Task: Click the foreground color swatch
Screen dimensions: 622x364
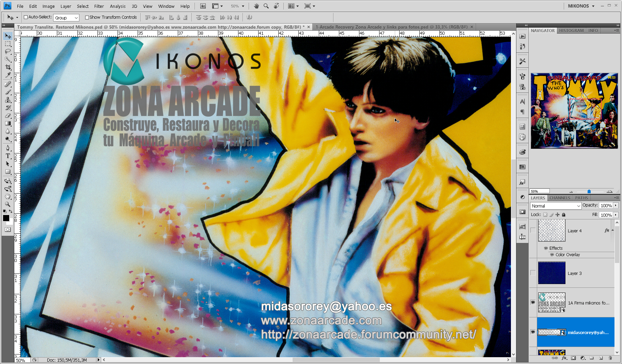Action: click(6, 218)
